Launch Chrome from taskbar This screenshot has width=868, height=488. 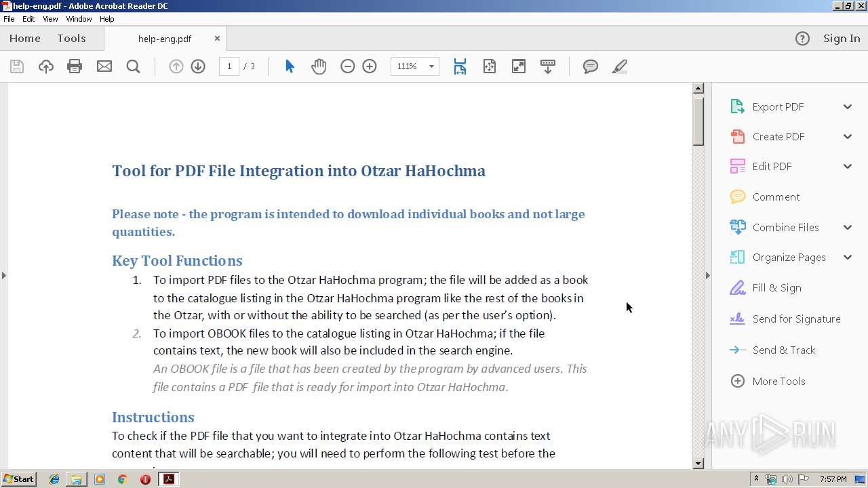(x=122, y=479)
